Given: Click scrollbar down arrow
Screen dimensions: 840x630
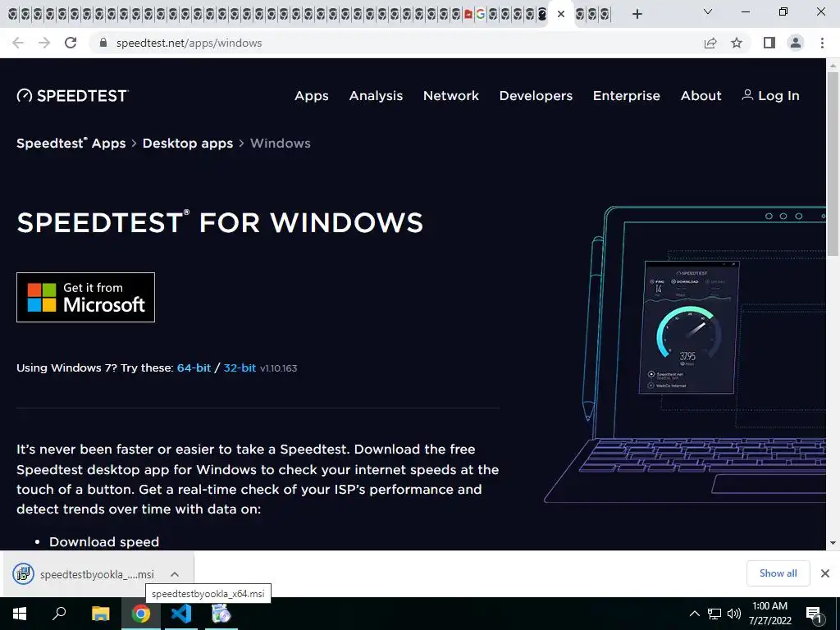Looking at the screenshot, I should point(833,543).
